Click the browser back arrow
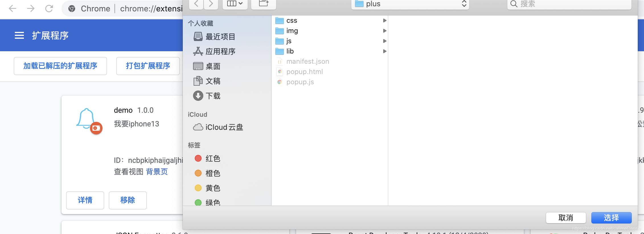 pyautogui.click(x=13, y=9)
